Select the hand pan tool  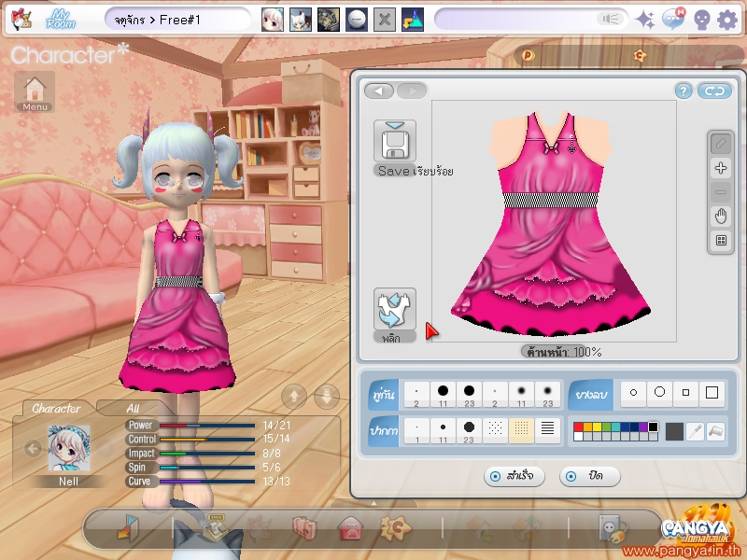(720, 217)
